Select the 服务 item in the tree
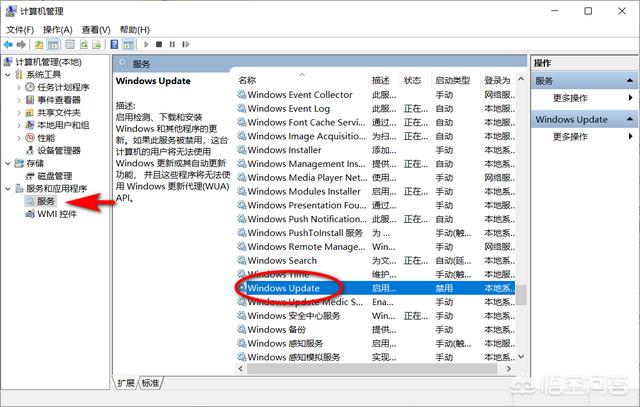The width and height of the screenshot is (640, 407). click(x=45, y=201)
